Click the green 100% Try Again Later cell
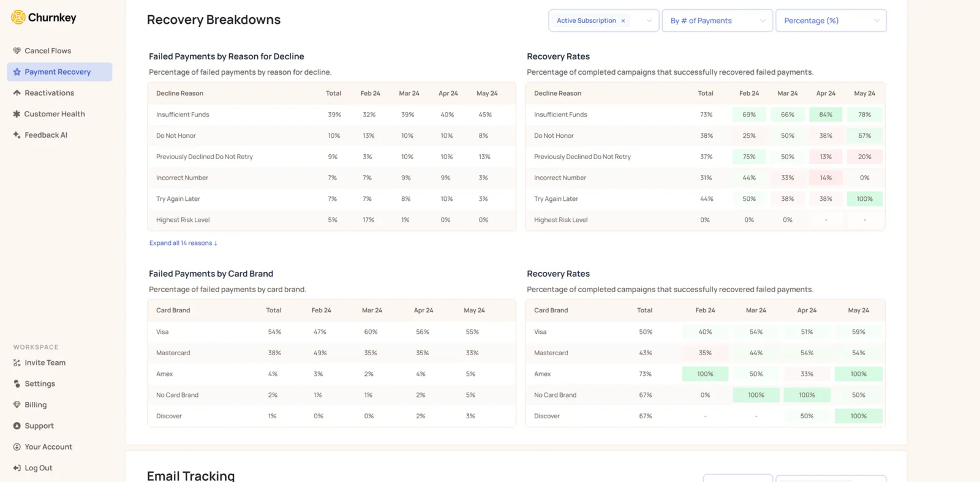This screenshot has height=482, width=980. click(864, 199)
